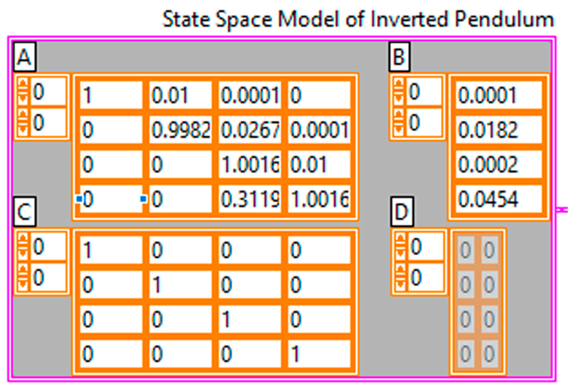Click the bottom-right cell of matrix C

click(x=319, y=354)
